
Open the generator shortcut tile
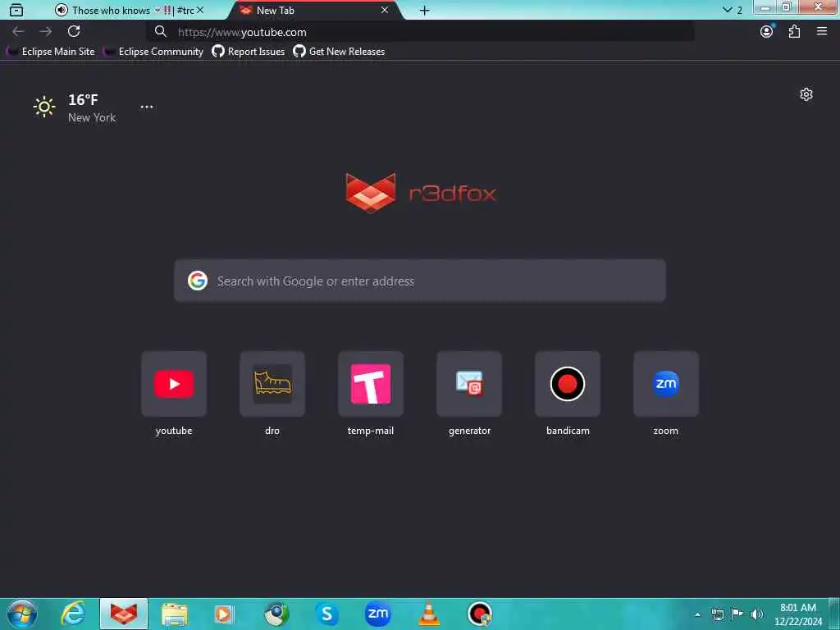(469, 384)
